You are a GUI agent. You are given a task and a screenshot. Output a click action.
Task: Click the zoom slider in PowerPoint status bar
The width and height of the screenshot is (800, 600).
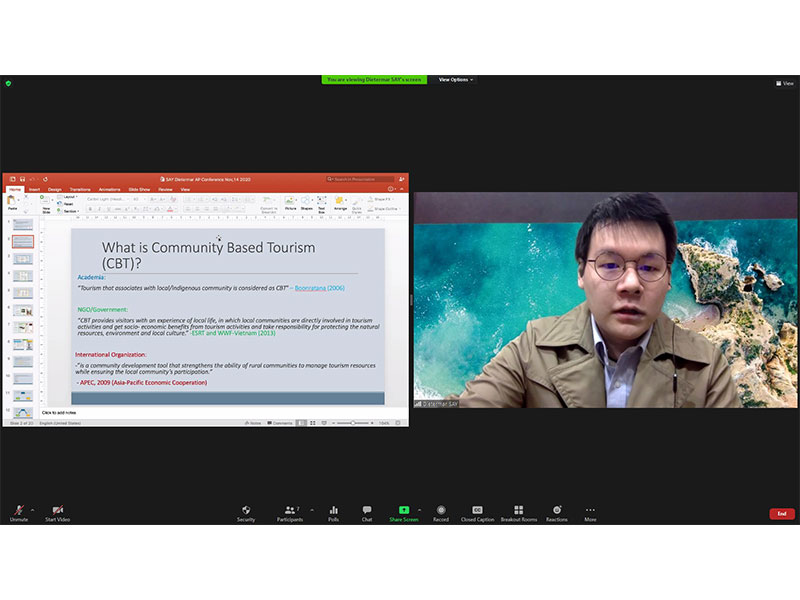[353, 423]
